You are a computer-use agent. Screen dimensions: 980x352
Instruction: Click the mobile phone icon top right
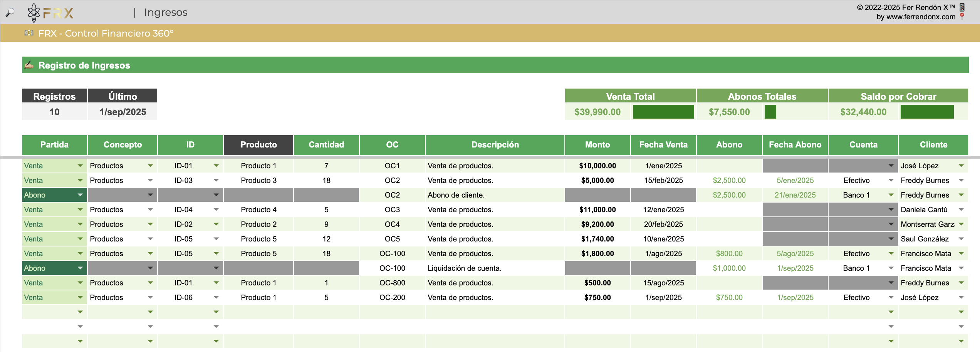962,7
